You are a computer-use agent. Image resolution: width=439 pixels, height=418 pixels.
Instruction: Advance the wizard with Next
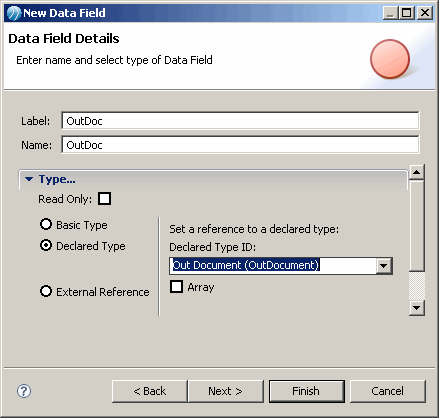coord(226,391)
